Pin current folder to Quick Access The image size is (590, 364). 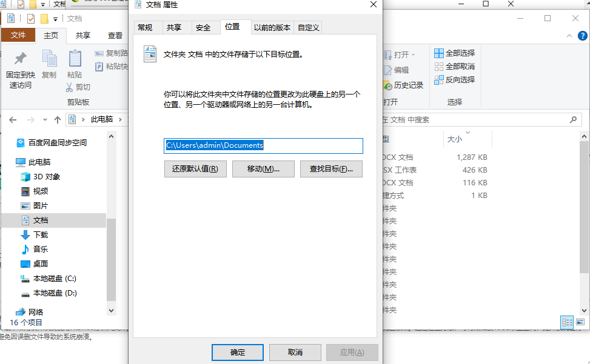click(19, 65)
